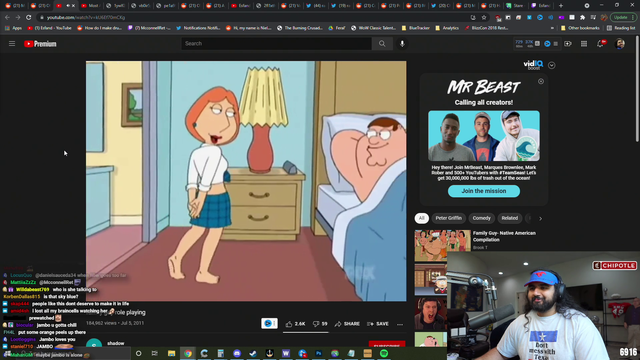Screen dimensions: 640x360
Task: Reload the page with refresh button
Action: tap(29, 18)
